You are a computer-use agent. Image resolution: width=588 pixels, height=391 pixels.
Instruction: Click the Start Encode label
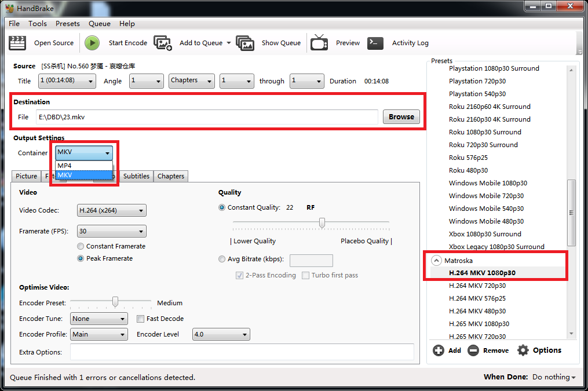(x=128, y=43)
